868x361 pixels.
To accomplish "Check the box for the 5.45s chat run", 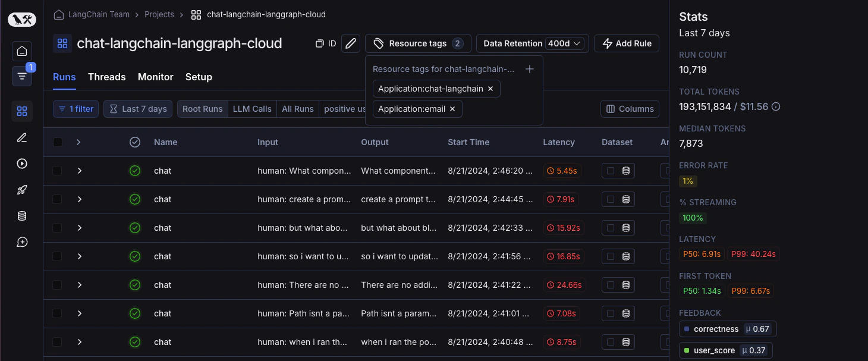I will click(58, 171).
